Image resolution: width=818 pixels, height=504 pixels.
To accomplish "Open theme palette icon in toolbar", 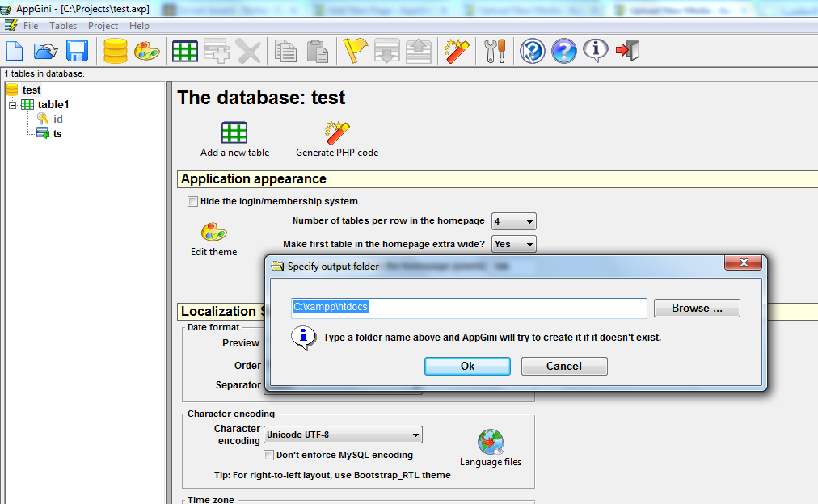I will (x=146, y=51).
